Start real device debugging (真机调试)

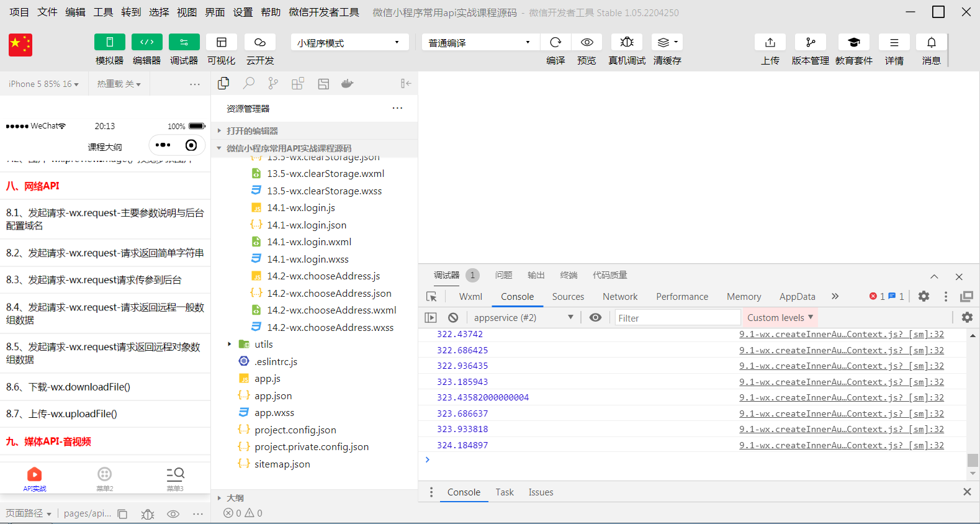627,42
